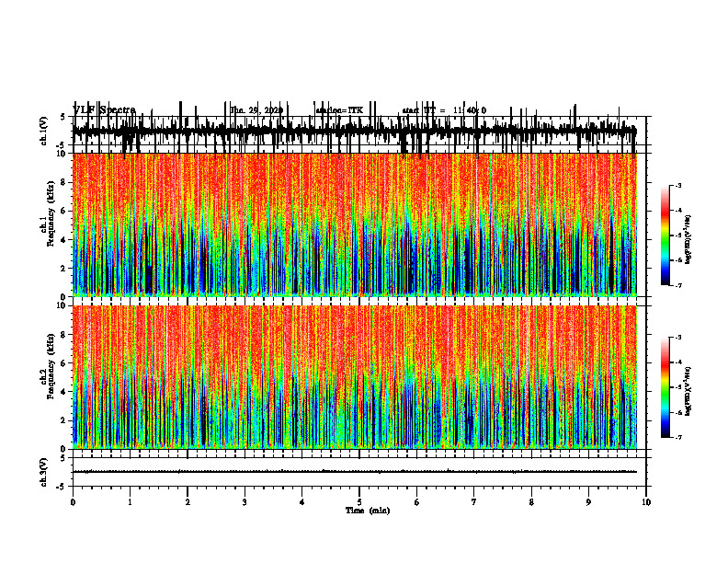Click the ch.2 spectrogram panel
728x563 pixels.
[x=355, y=377]
